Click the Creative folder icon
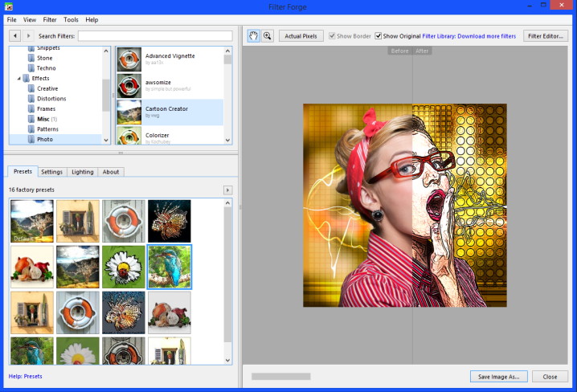 click(x=31, y=88)
